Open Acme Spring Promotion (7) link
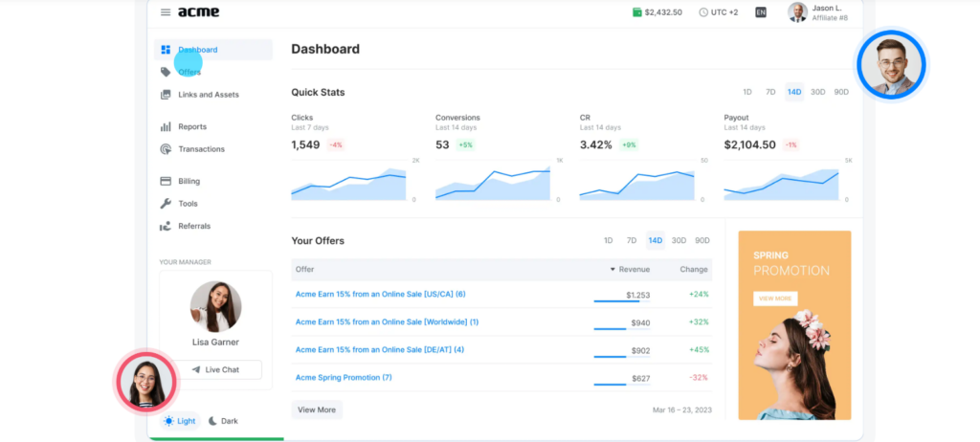The width and height of the screenshot is (980, 442). (x=344, y=378)
